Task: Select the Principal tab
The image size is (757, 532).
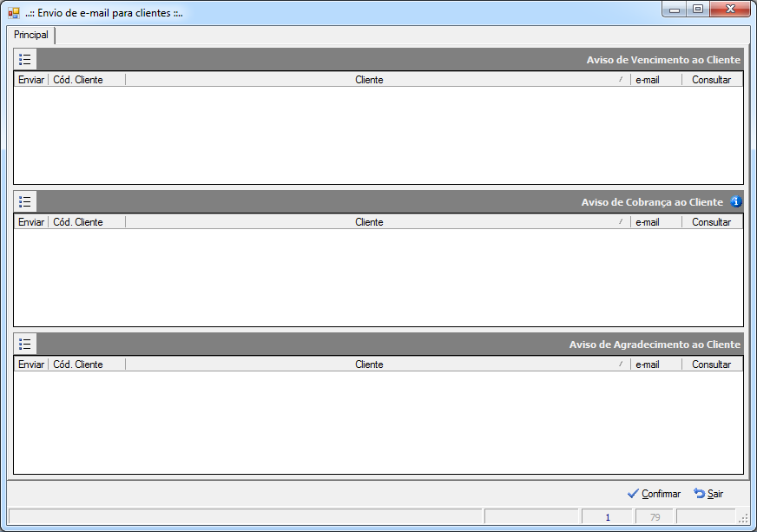Action: pyautogui.click(x=31, y=35)
